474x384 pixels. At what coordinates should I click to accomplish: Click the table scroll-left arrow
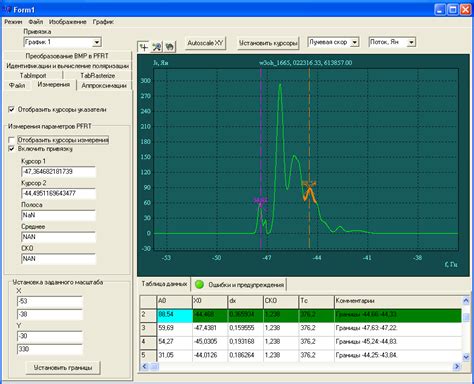[x=145, y=366]
